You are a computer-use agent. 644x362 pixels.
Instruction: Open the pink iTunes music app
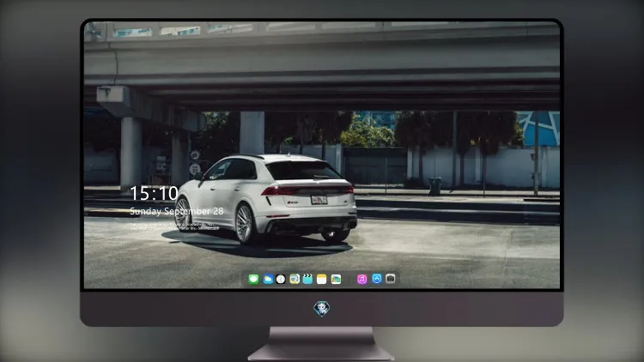[x=361, y=280]
